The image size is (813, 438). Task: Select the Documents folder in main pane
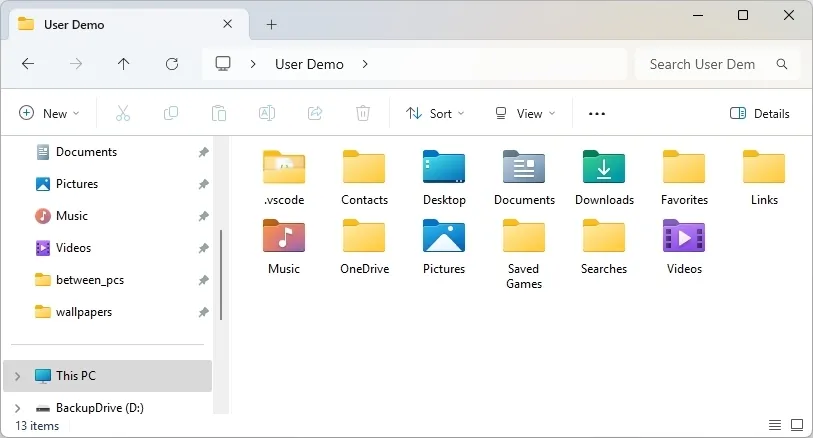click(x=524, y=178)
